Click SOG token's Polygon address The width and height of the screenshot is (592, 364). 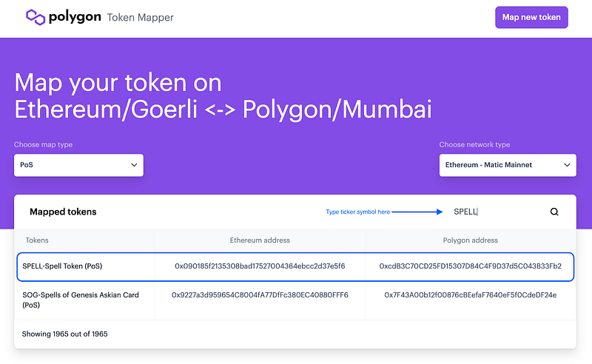pos(470,295)
